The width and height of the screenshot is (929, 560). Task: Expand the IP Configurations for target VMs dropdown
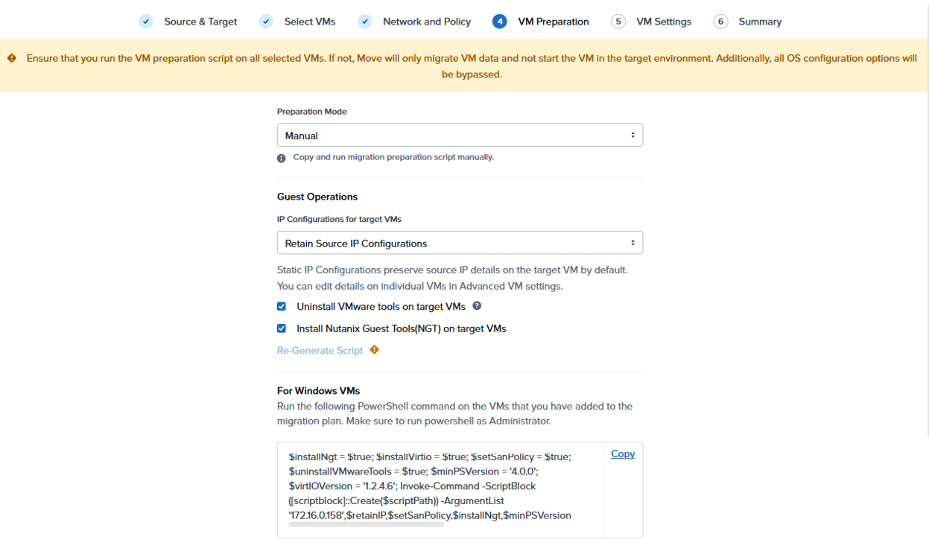click(x=460, y=244)
